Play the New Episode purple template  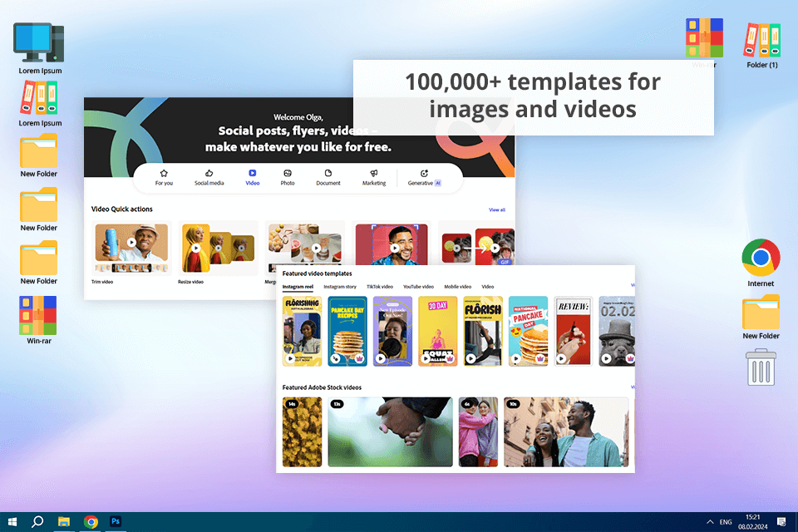[380, 358]
